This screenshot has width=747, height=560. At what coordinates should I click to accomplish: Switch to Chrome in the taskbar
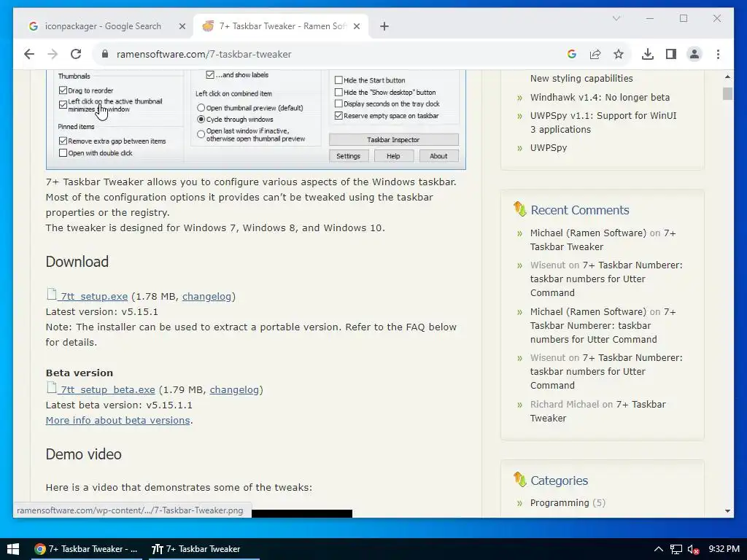click(x=86, y=549)
